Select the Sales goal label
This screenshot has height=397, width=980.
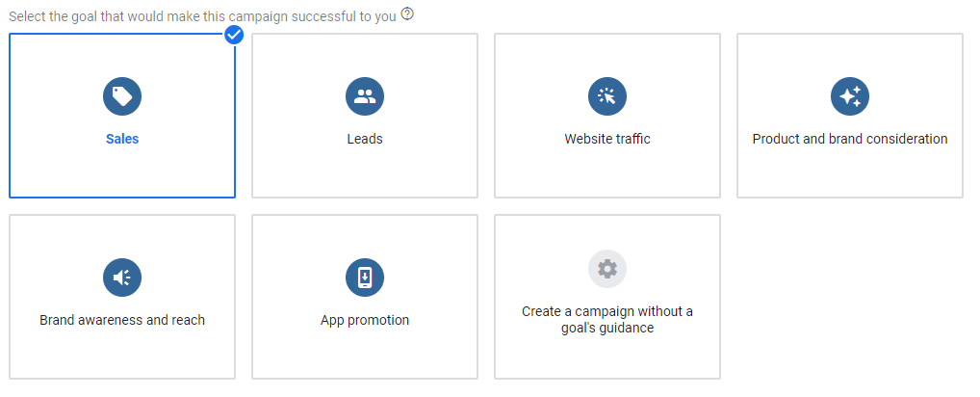(122, 139)
